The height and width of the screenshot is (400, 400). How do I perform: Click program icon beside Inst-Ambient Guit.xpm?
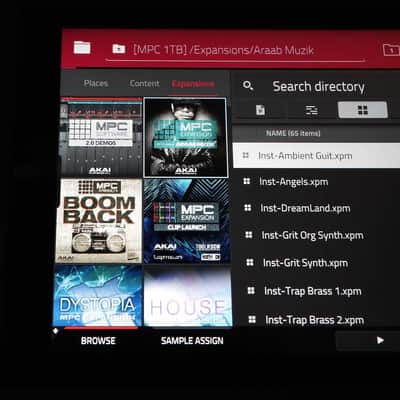coord(246,155)
